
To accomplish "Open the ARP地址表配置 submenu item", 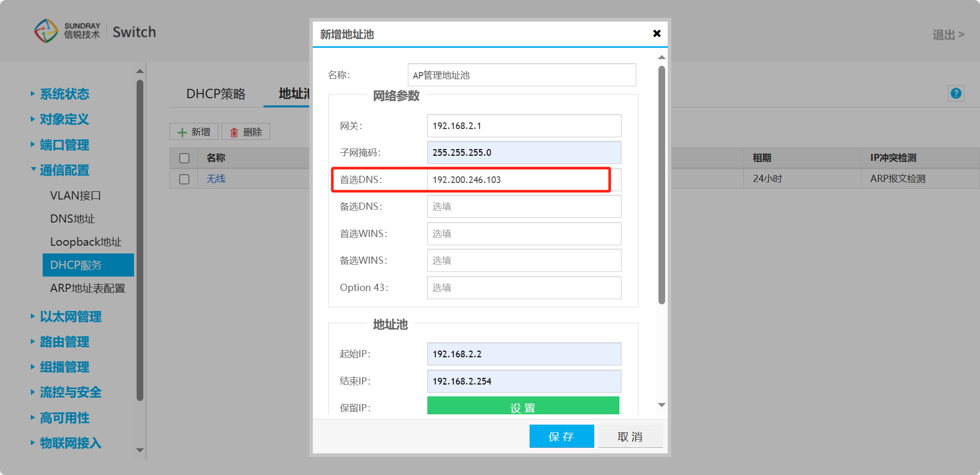I will pos(88,288).
